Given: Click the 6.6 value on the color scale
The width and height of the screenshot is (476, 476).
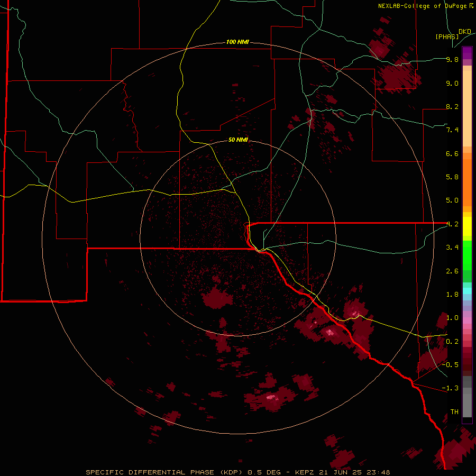Looking at the screenshot, I should point(452,153).
